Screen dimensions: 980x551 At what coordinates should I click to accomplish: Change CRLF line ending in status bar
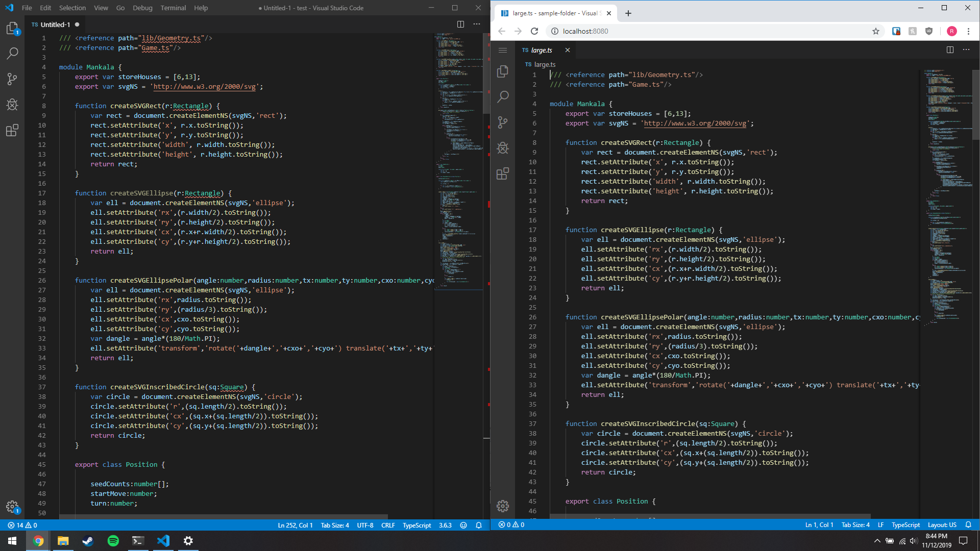pyautogui.click(x=388, y=525)
